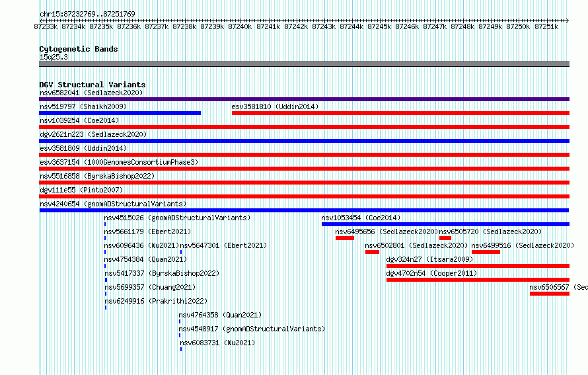Select the red dgv4702n54 variant bar
The width and height of the screenshot is (588, 375).
click(x=478, y=280)
